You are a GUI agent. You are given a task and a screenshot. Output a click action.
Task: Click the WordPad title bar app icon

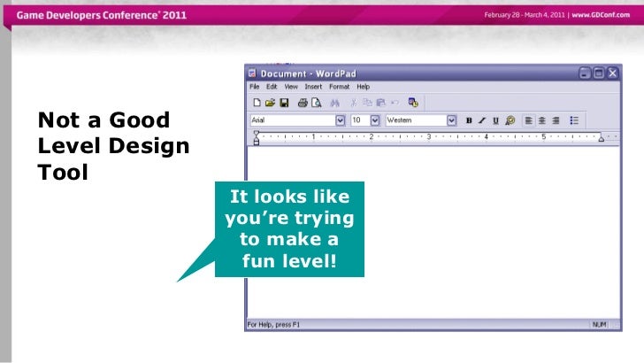252,73
